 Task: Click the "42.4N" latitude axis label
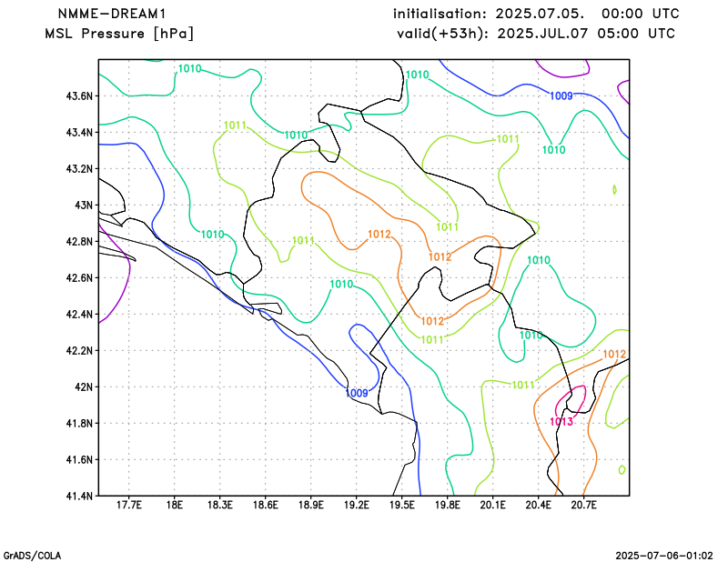point(79,315)
